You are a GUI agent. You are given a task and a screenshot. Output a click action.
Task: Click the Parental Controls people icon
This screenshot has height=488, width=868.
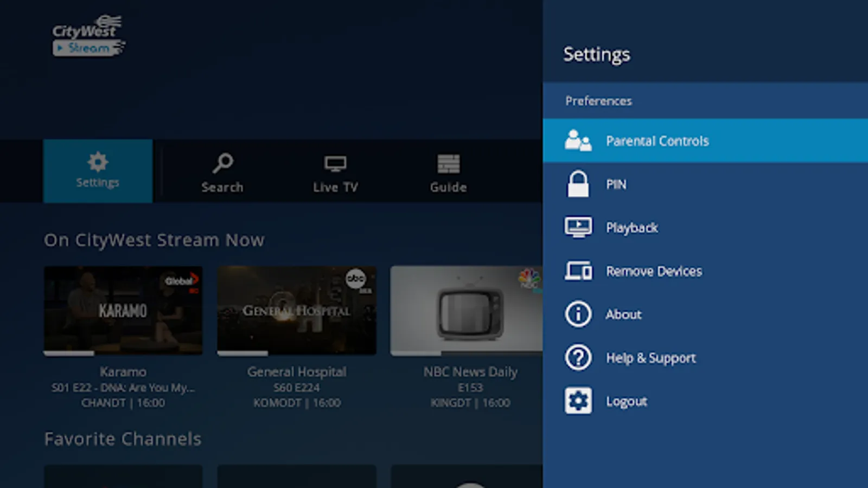coord(578,140)
